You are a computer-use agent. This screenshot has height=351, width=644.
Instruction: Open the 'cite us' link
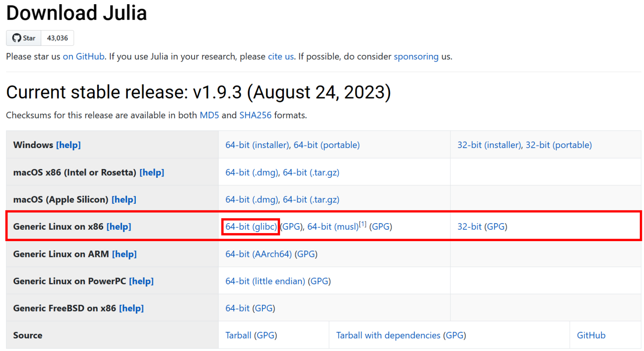(281, 57)
